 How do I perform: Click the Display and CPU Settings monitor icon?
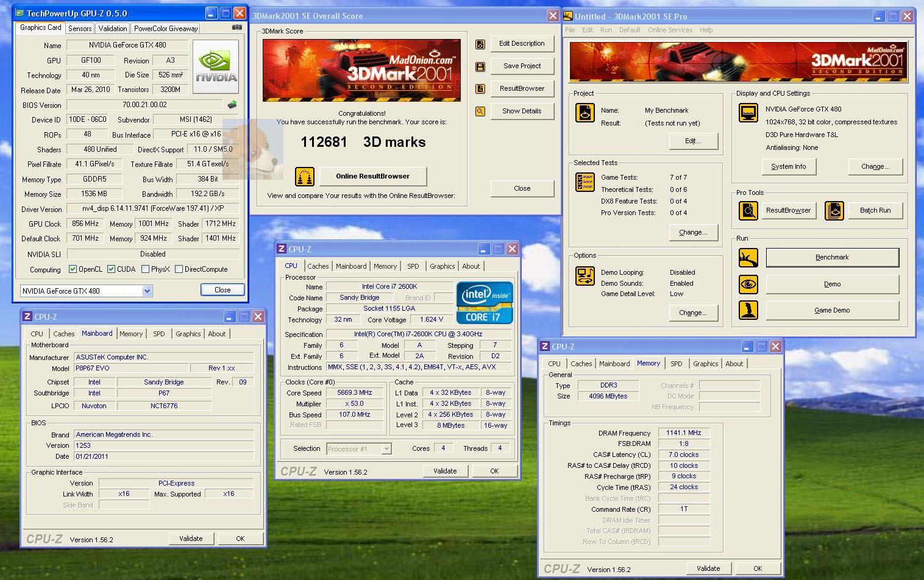coord(748,113)
